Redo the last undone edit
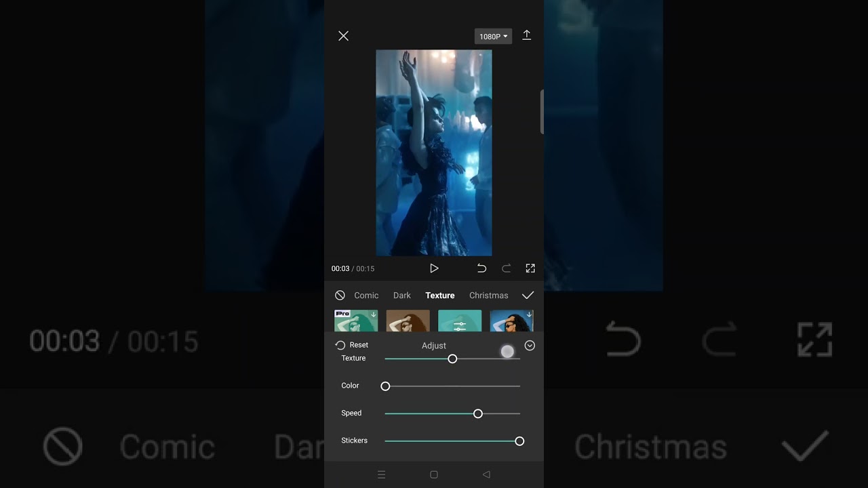This screenshot has width=868, height=488. (x=506, y=268)
